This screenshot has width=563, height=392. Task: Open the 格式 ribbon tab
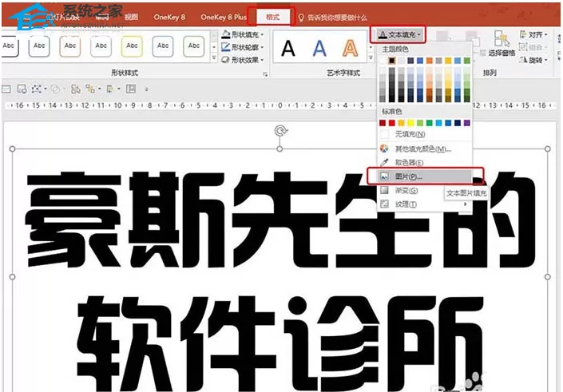click(x=272, y=17)
